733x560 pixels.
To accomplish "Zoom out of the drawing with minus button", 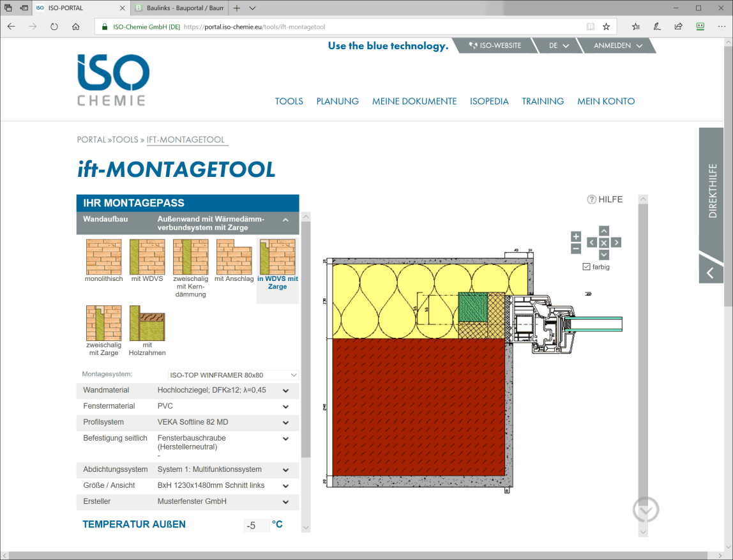I will coord(576,248).
